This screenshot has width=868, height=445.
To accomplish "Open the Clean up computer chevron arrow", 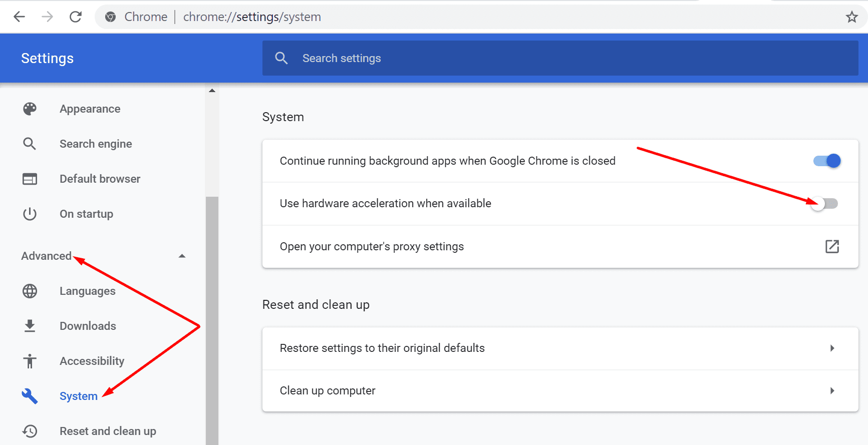I will click(x=832, y=390).
